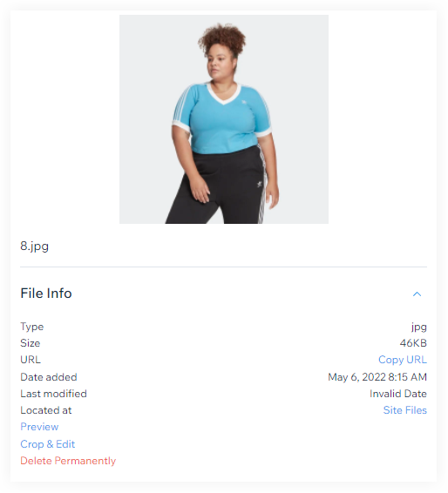The image size is (448, 493).
Task: Select the jpg type value
Action: [x=418, y=328]
